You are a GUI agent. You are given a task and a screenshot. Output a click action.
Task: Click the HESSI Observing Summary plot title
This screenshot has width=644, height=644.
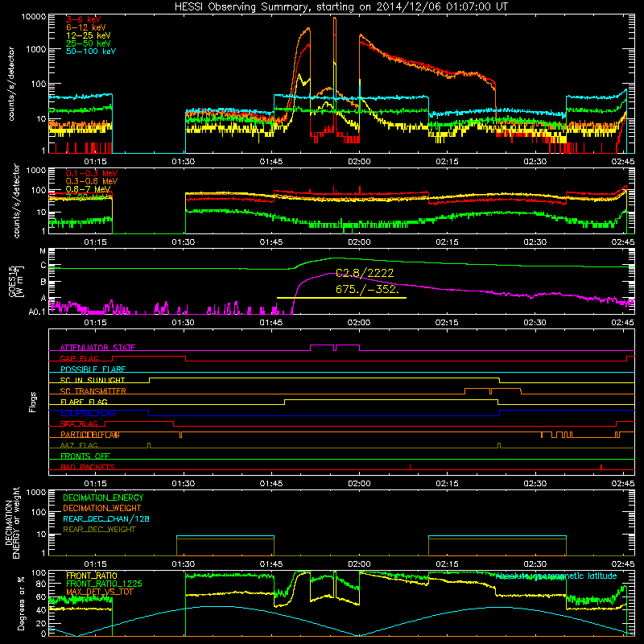tap(341, 7)
